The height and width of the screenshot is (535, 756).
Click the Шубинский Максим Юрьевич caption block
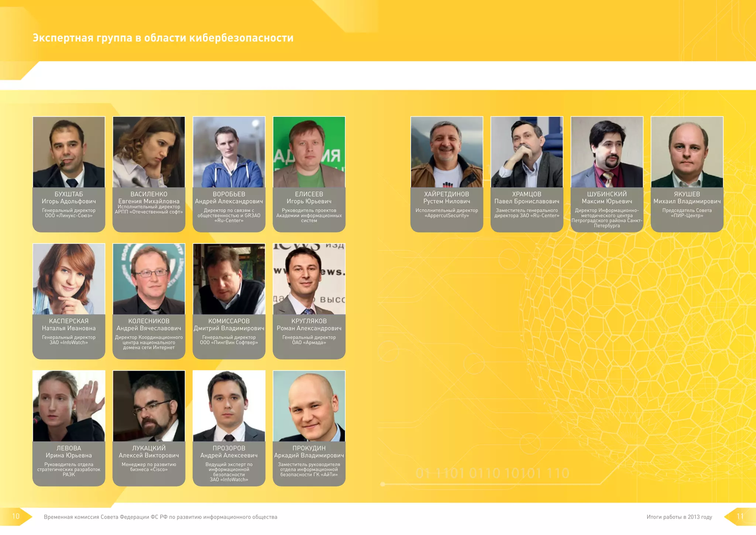click(607, 209)
